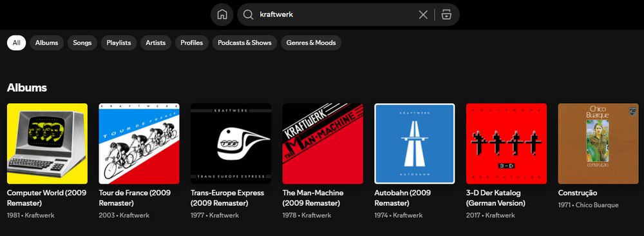Click Autobahn (2009 Remaster) title
This screenshot has width=644, height=236.
pyautogui.click(x=402, y=198)
